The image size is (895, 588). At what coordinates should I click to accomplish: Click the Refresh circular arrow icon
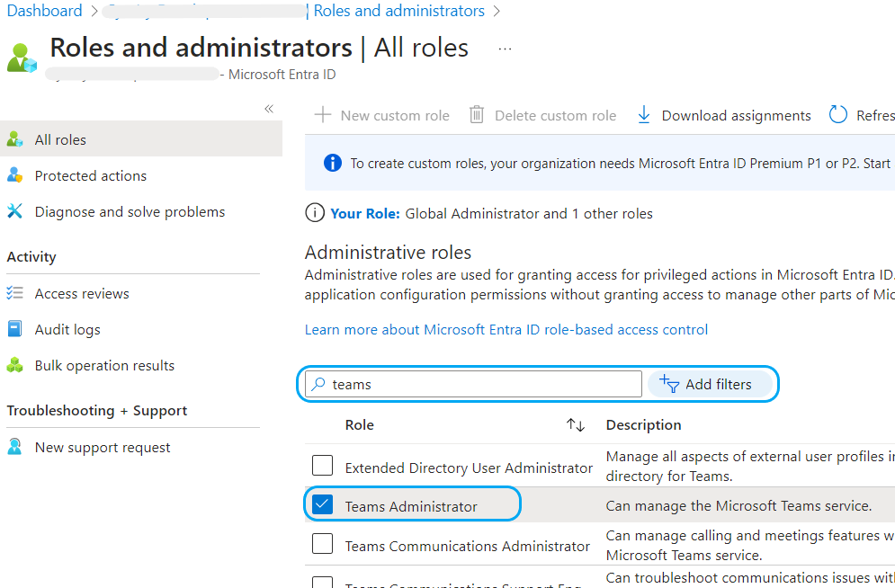(838, 115)
